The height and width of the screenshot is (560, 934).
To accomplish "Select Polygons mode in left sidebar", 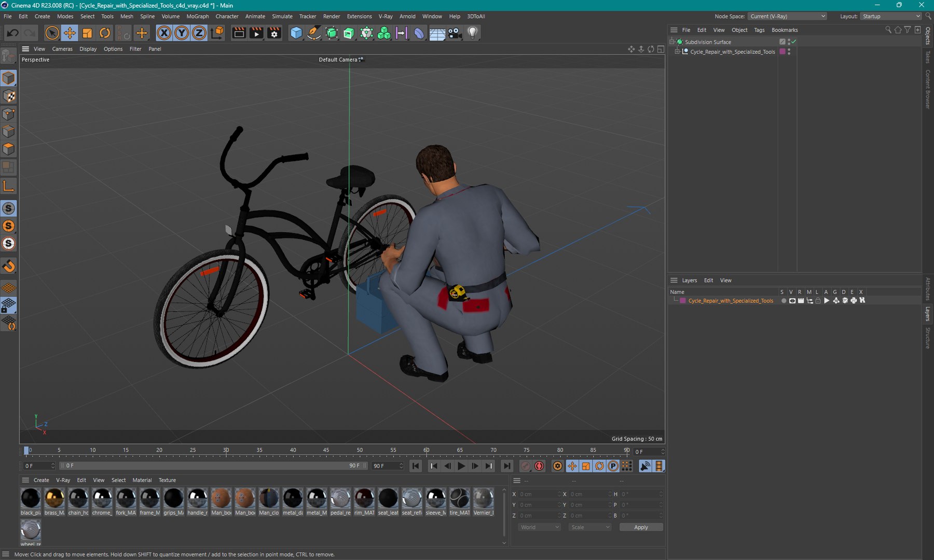I will coord(9,149).
